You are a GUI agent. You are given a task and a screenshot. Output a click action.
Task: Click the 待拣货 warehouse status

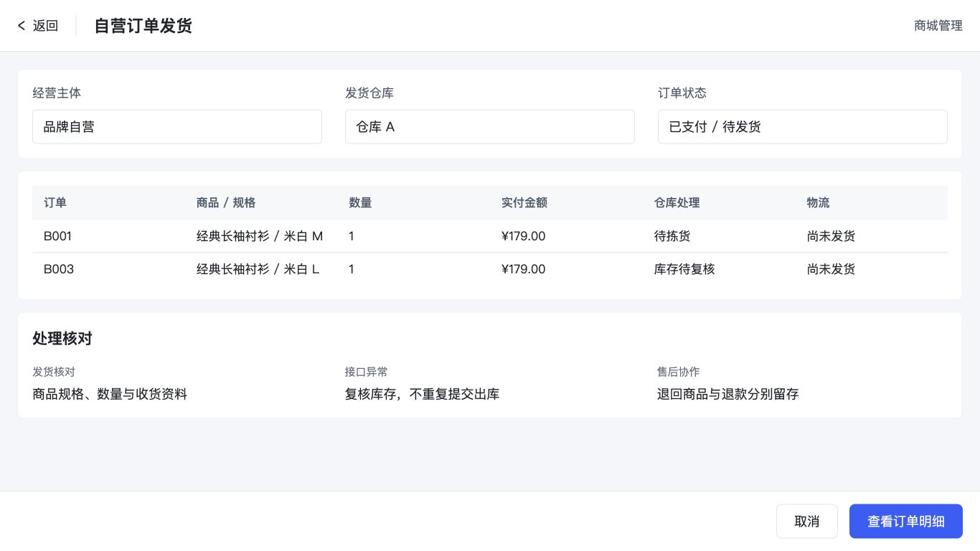(672, 236)
